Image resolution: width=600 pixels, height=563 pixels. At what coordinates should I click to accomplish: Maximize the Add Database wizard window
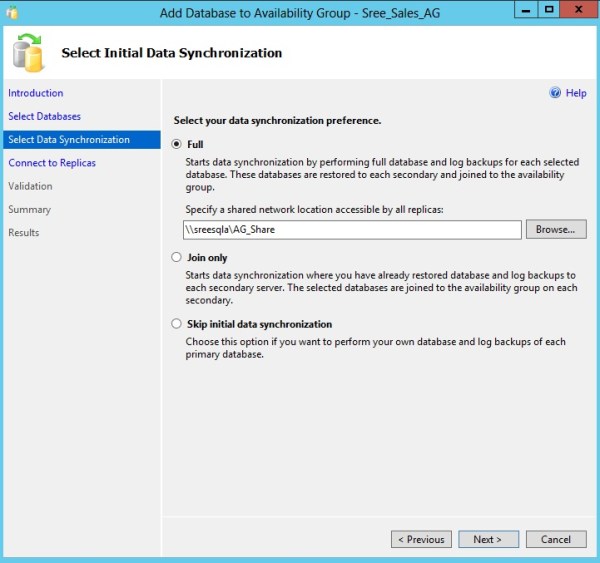pyautogui.click(x=548, y=9)
